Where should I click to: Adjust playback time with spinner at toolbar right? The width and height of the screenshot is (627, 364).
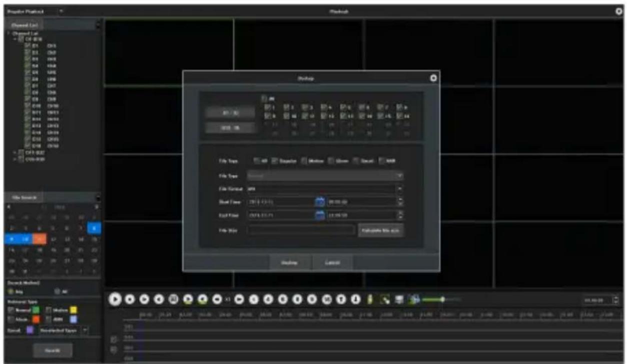pyautogui.click(x=615, y=300)
